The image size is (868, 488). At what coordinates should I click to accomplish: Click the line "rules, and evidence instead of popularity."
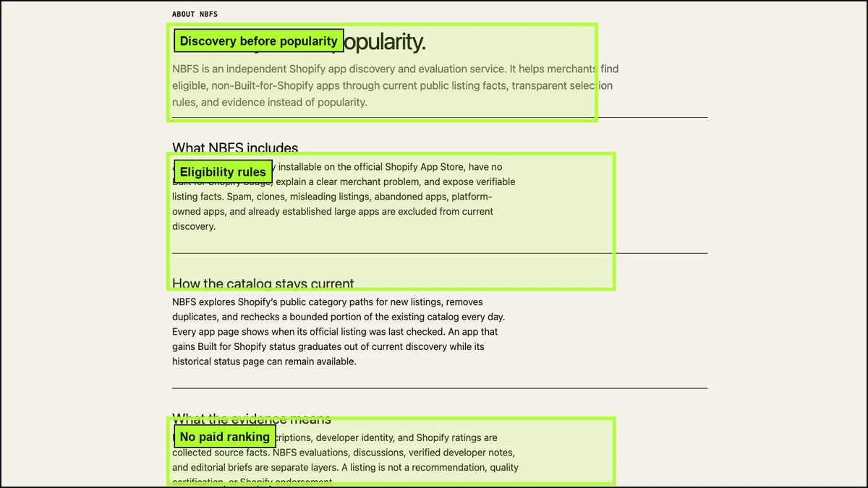pos(270,103)
